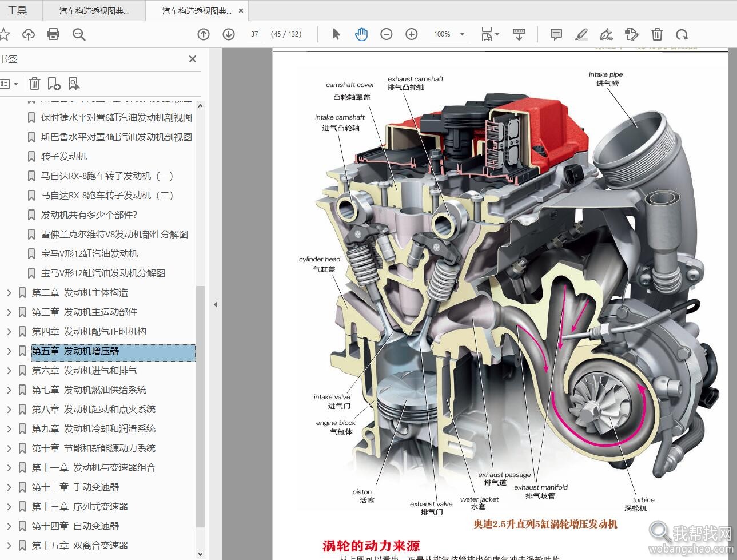Viewport: 737px width, 560px height.
Task: Switch to first 汽车构造透视图典 document tab
Action: tap(94, 10)
